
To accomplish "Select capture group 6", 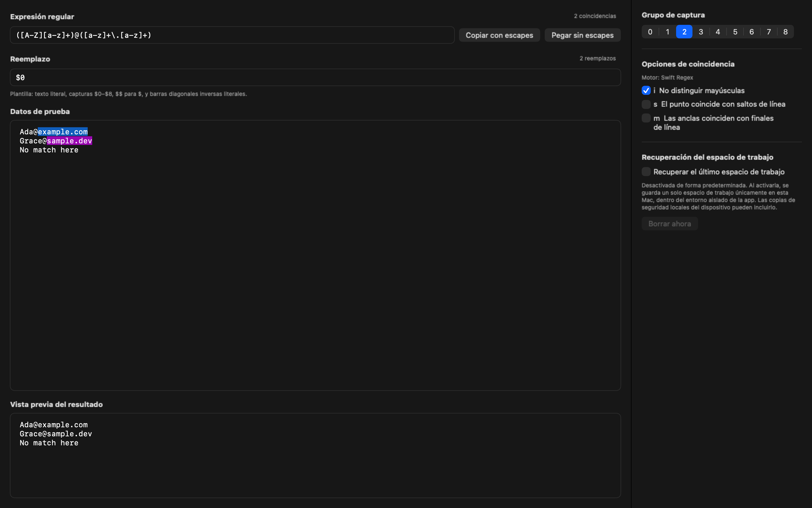I will pos(752,32).
